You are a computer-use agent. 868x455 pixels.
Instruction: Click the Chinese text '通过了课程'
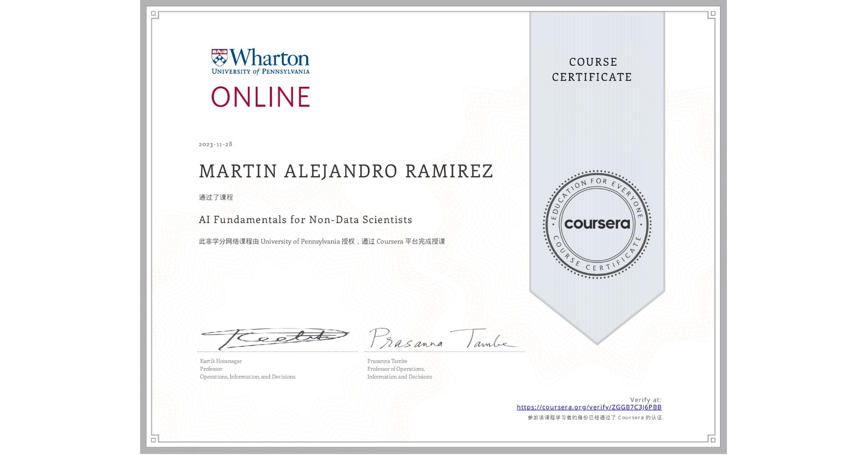click(x=216, y=197)
